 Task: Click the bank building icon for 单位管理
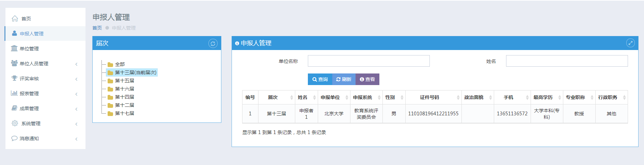click(x=14, y=48)
